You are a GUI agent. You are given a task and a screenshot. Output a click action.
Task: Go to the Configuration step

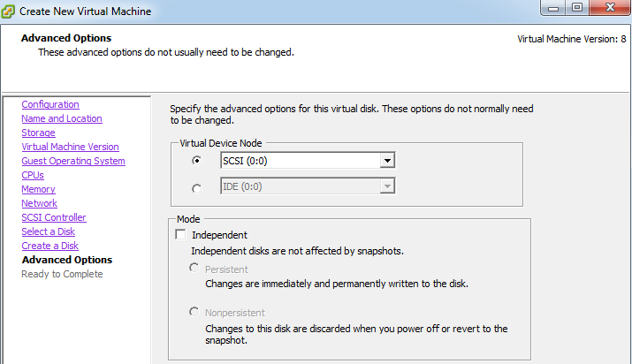tap(50, 104)
